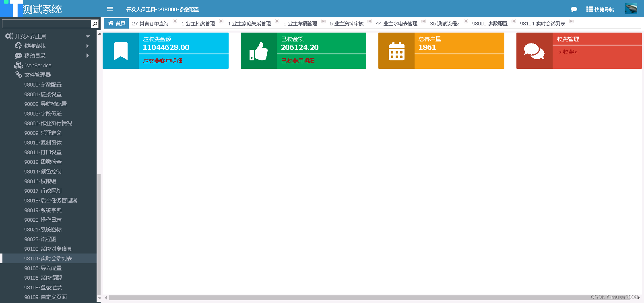Open 98014-颜色控制 item
Image resolution: width=644 pixels, height=303 pixels.
point(43,171)
